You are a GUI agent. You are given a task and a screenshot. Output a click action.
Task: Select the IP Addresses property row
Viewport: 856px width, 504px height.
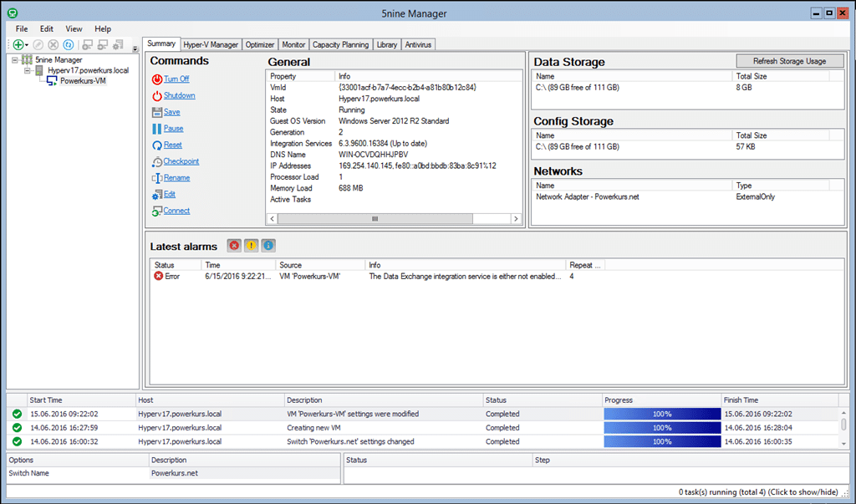tap(394, 166)
